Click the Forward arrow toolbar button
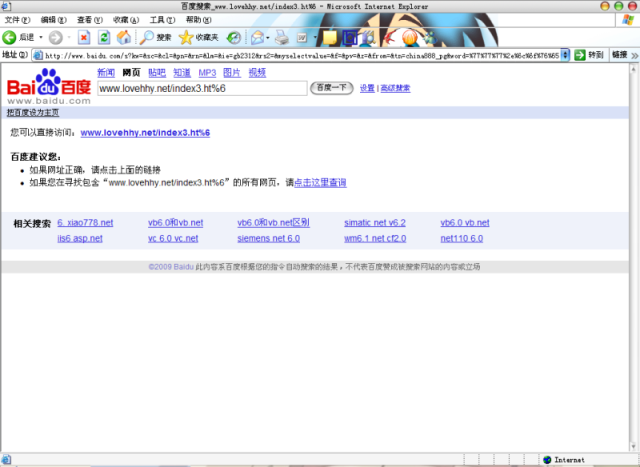The height and width of the screenshot is (467, 640). click(56, 38)
